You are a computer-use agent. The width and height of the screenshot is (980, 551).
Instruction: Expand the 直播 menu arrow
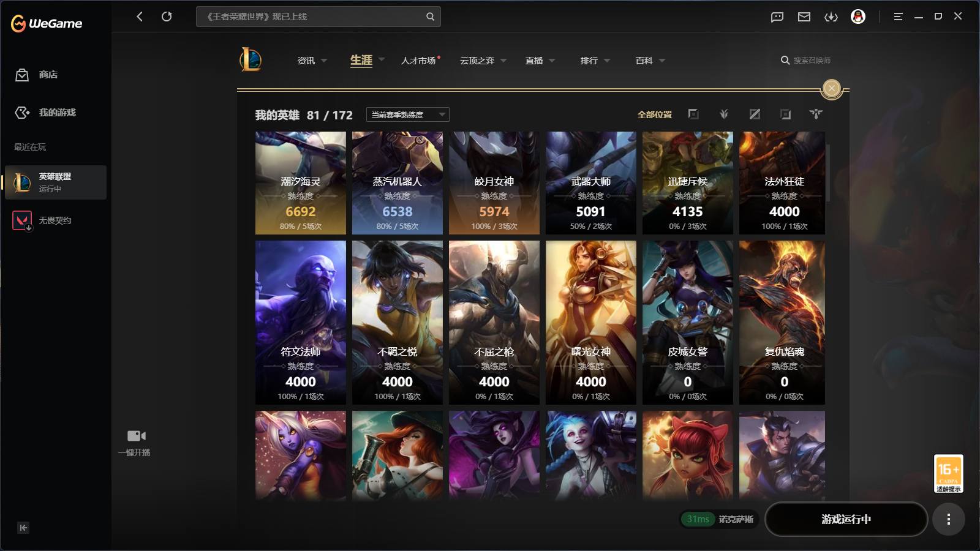552,61
